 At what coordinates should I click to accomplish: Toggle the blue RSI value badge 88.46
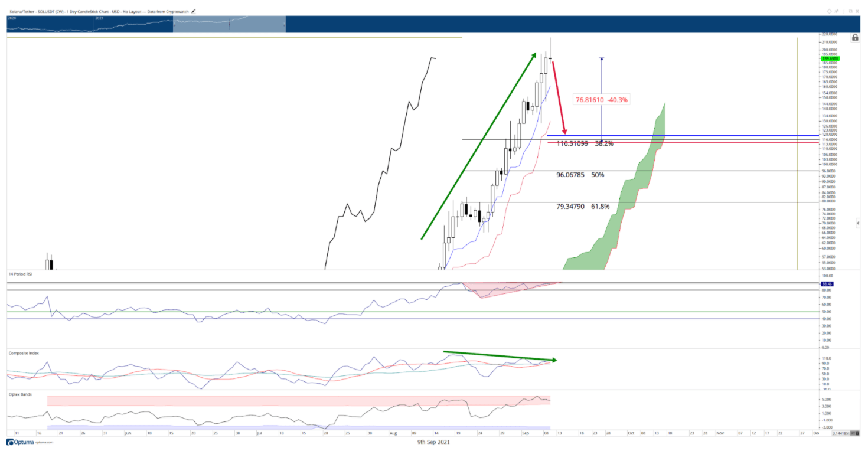(827, 284)
